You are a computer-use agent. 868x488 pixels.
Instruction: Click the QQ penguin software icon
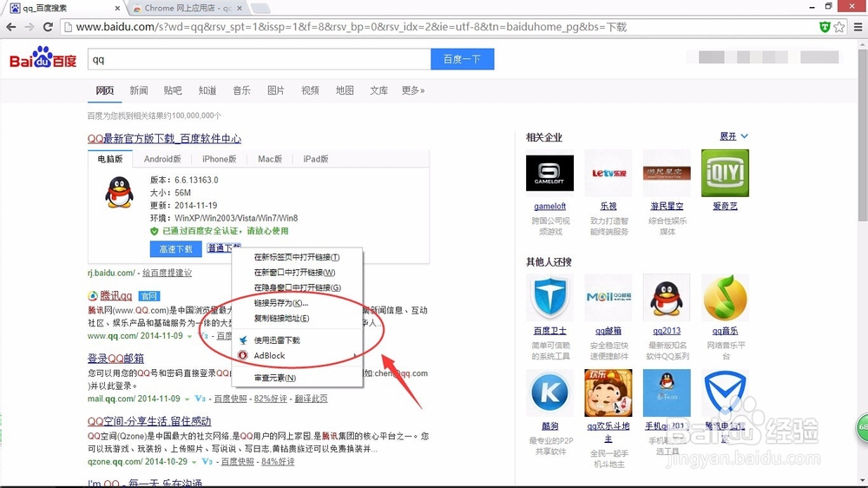click(119, 192)
